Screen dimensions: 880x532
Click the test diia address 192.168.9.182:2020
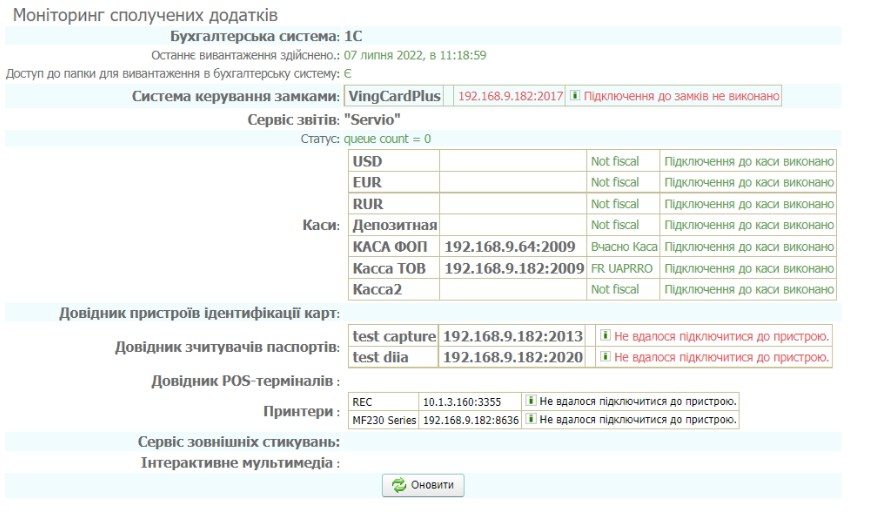[x=514, y=357]
